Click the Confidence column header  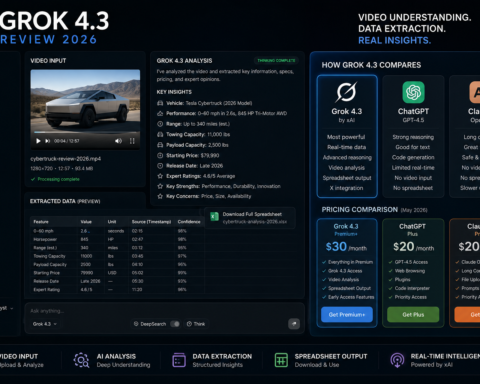point(189,222)
